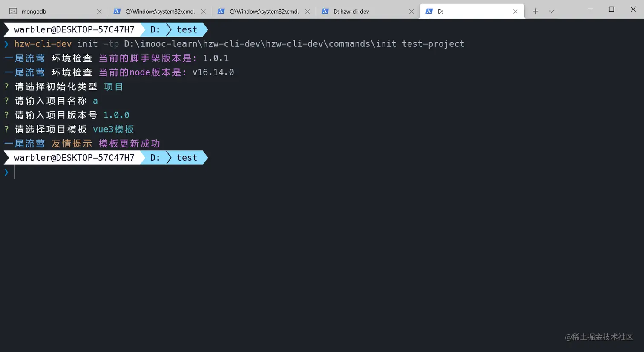
Task: Click the '当前的node版本是:' label text
Action: point(143,72)
